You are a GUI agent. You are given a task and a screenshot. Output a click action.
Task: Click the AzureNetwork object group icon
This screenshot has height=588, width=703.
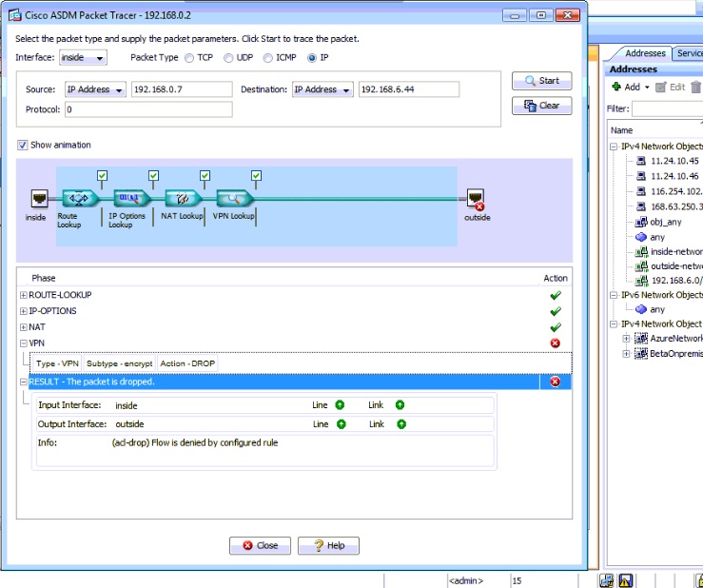point(641,338)
